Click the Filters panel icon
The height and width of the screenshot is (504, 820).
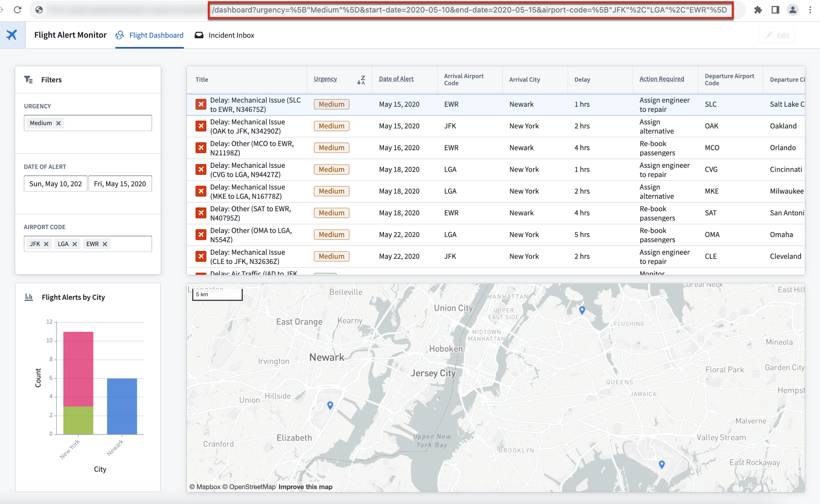pyautogui.click(x=28, y=79)
